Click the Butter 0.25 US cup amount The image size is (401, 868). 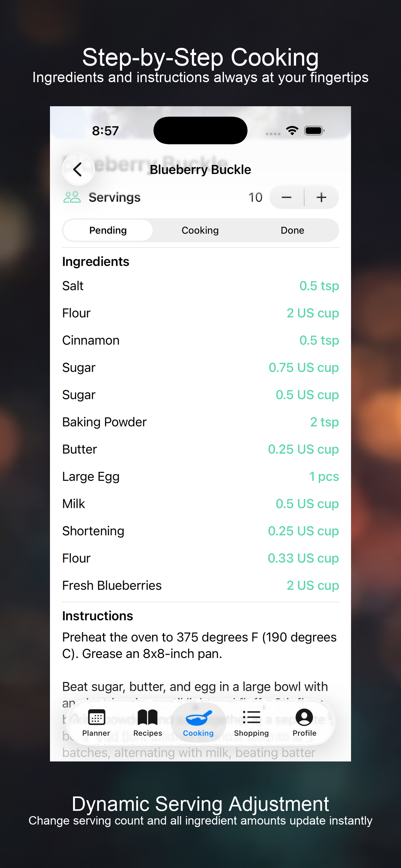click(303, 450)
